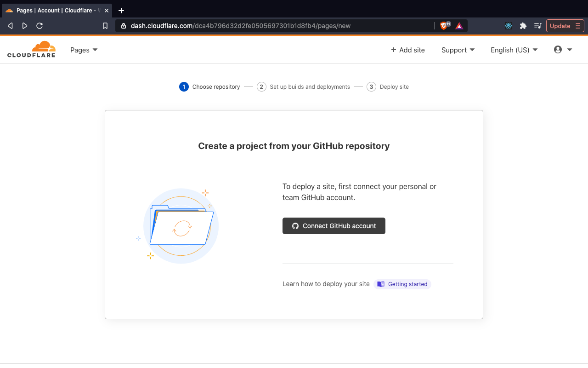
Task: Open Brave Shields panel with the lion icon
Action: pyautogui.click(x=442, y=26)
